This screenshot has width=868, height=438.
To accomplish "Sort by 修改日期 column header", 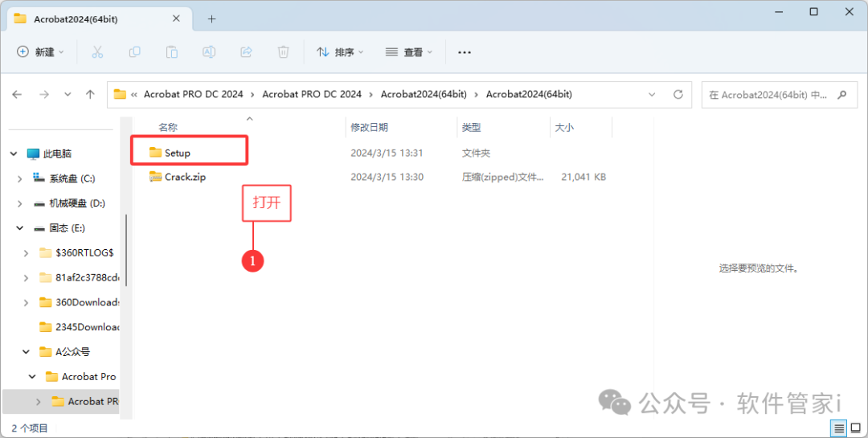I will click(369, 127).
